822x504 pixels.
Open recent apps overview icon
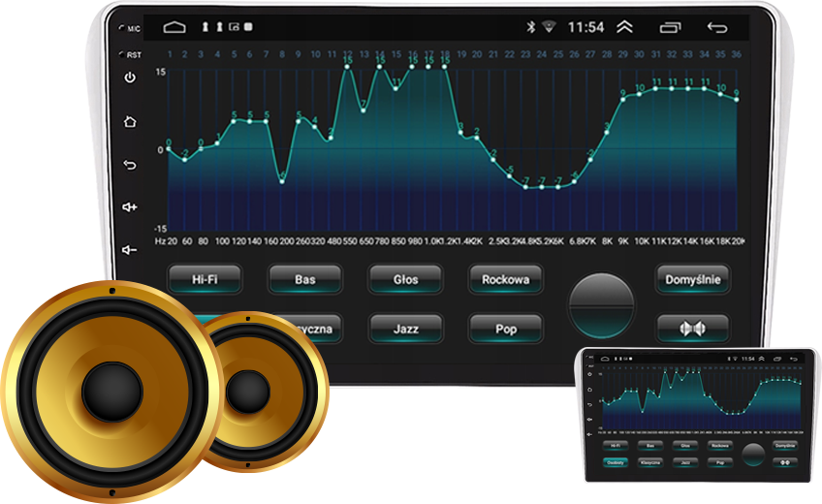coord(670,27)
